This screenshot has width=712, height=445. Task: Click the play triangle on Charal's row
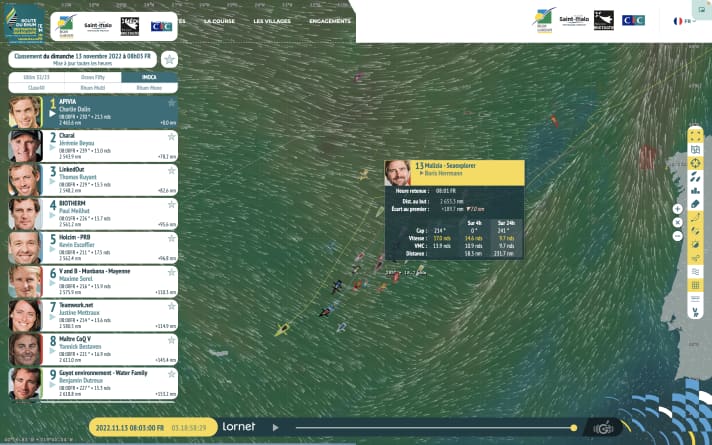(52, 149)
